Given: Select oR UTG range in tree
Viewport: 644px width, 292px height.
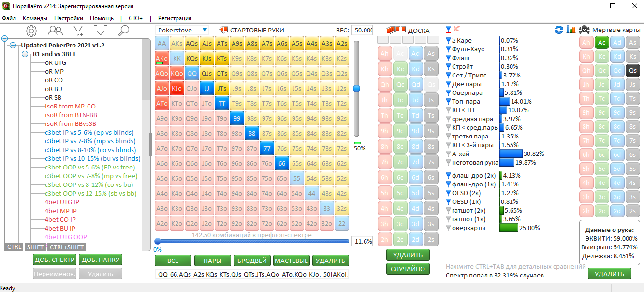Looking at the screenshot, I should 56,62.
